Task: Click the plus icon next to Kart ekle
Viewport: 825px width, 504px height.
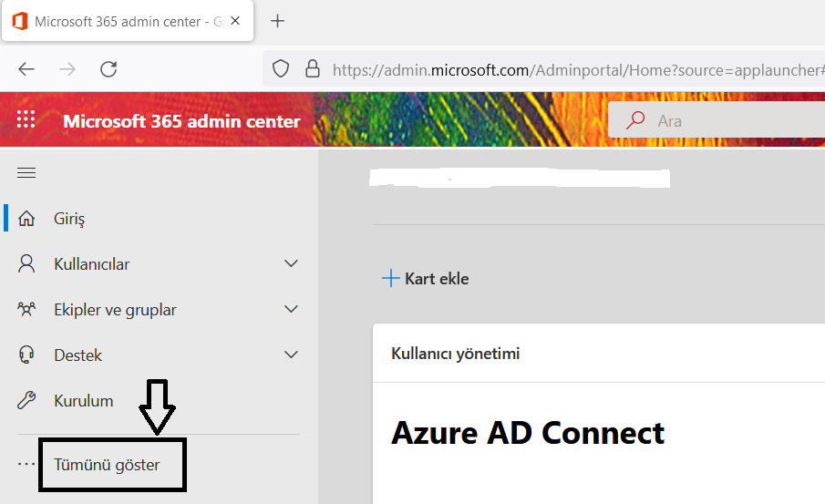Action: coord(390,278)
